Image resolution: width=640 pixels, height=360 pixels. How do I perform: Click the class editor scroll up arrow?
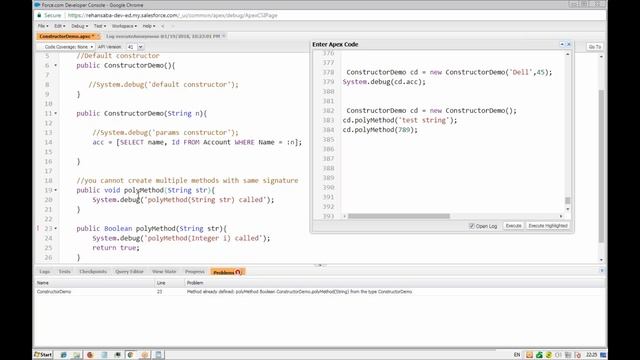(601, 57)
